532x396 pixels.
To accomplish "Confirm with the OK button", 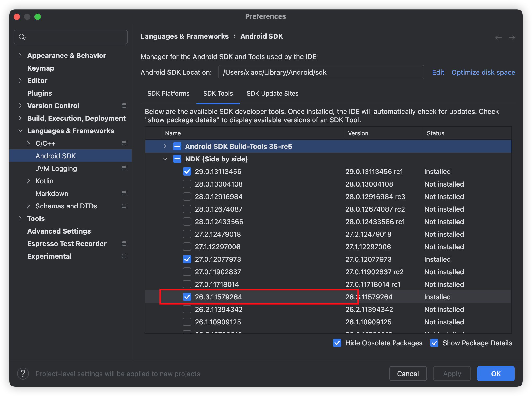I will click(496, 374).
